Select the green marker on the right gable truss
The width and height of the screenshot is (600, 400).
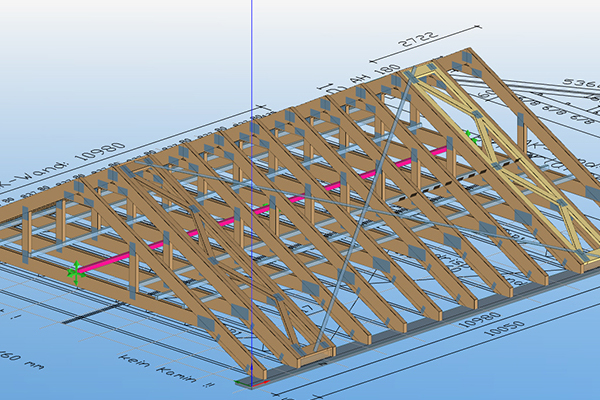coord(469,133)
